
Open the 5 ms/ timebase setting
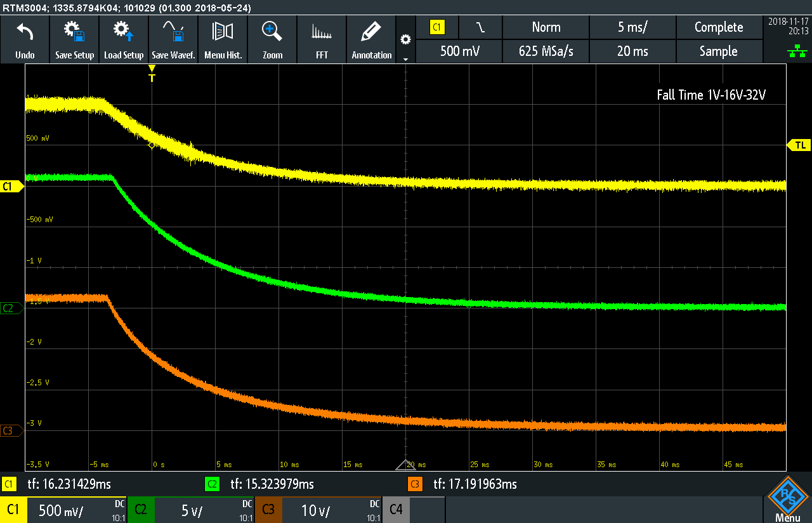632,27
